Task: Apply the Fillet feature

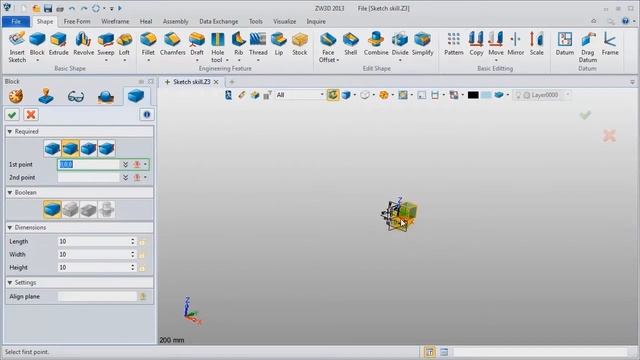Action: (148, 43)
